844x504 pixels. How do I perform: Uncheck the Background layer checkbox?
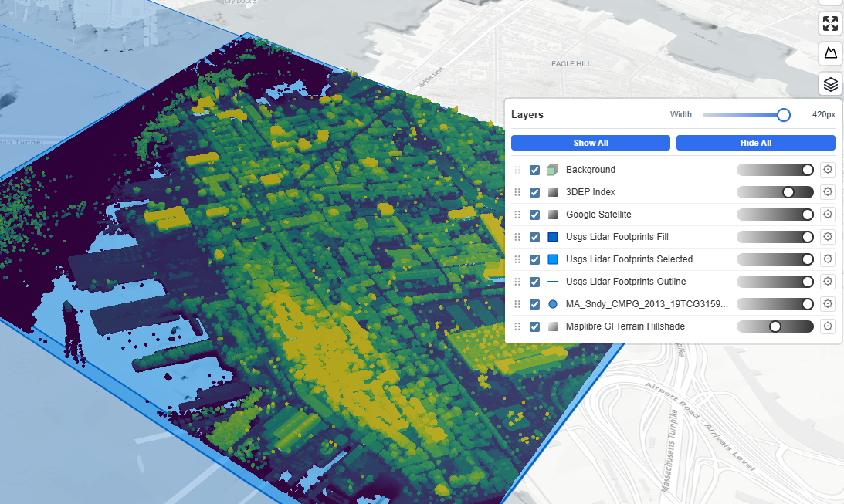click(534, 170)
